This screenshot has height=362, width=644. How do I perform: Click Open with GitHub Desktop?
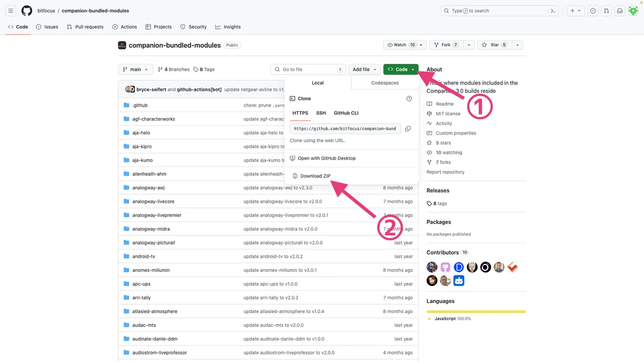[x=323, y=158]
